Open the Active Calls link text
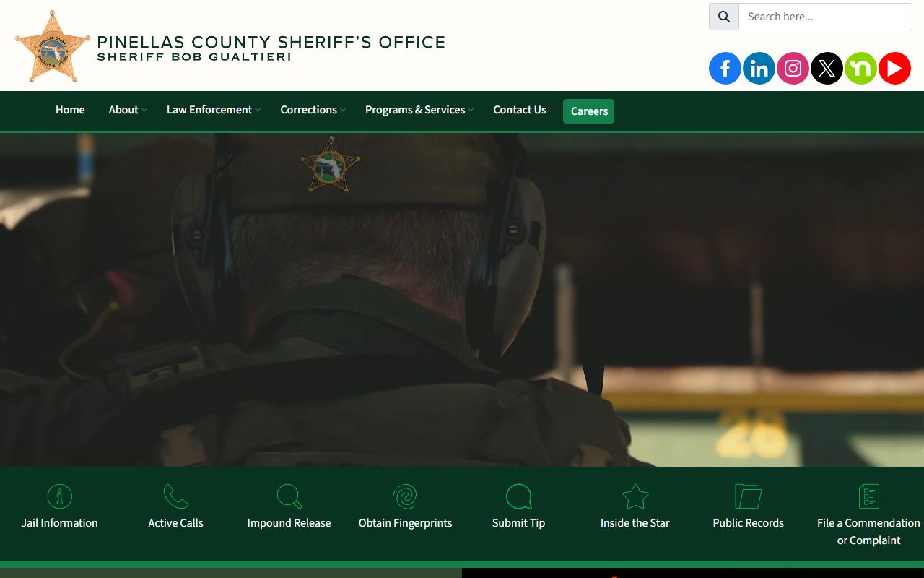The image size is (924, 578). [175, 523]
